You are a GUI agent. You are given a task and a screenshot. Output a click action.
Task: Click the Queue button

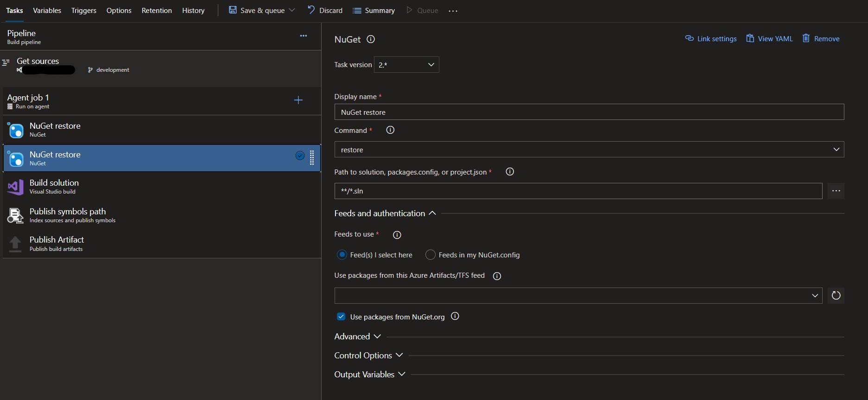click(422, 10)
